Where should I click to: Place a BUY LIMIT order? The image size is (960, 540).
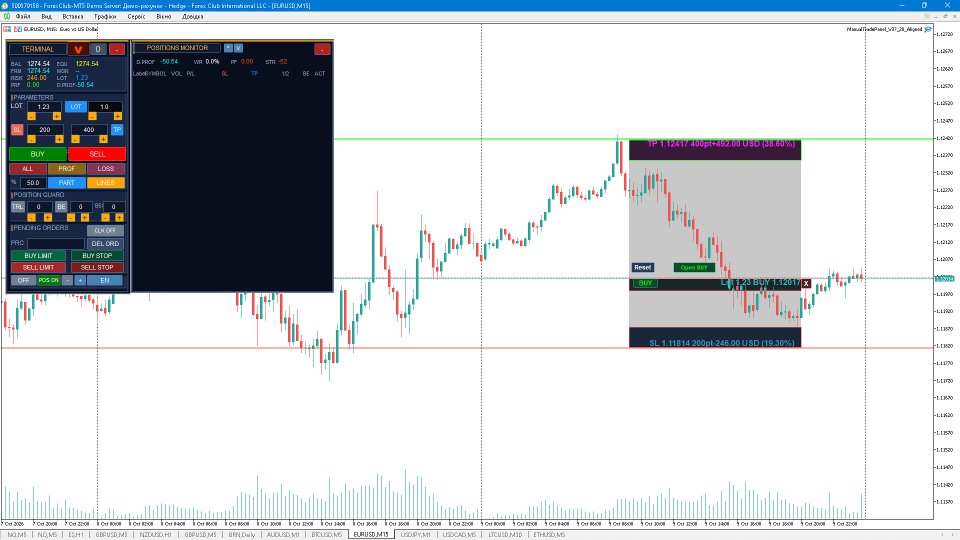tap(39, 256)
